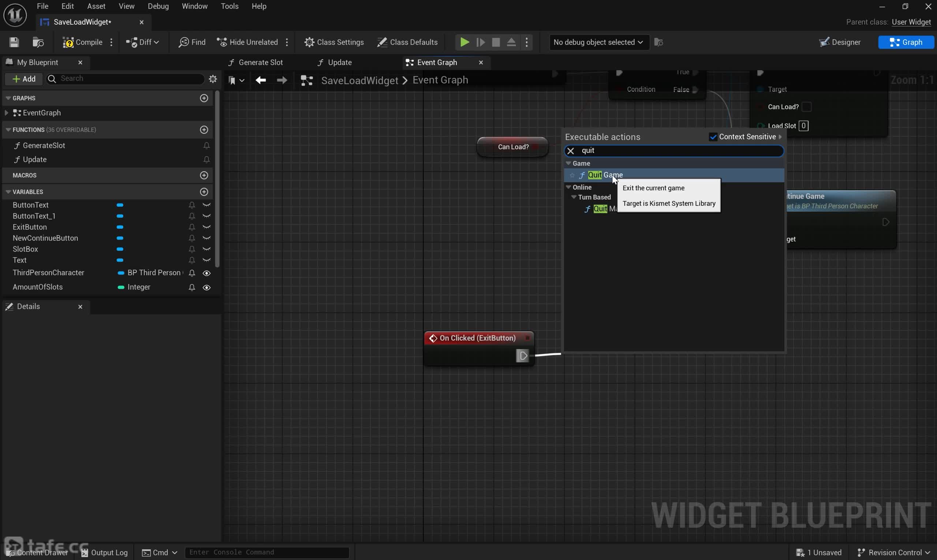The width and height of the screenshot is (937, 560).
Task: Open the Output Log
Action: tap(105, 552)
